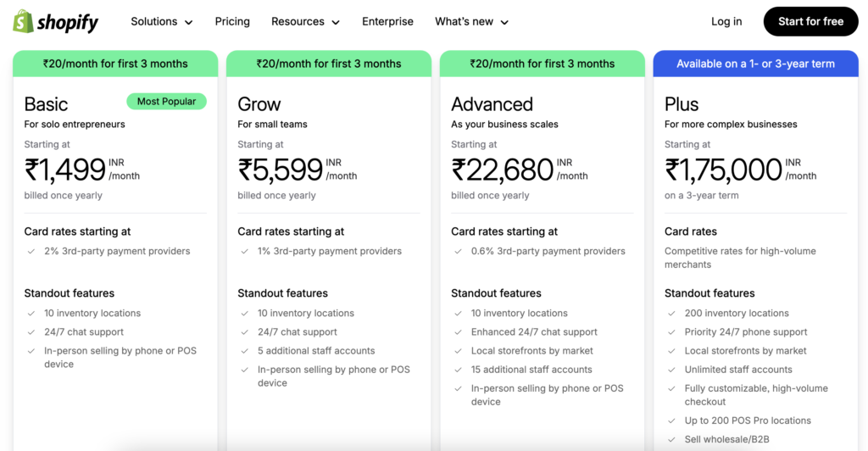Go to the Pricing page
This screenshot has width=868, height=451.
[x=232, y=21]
